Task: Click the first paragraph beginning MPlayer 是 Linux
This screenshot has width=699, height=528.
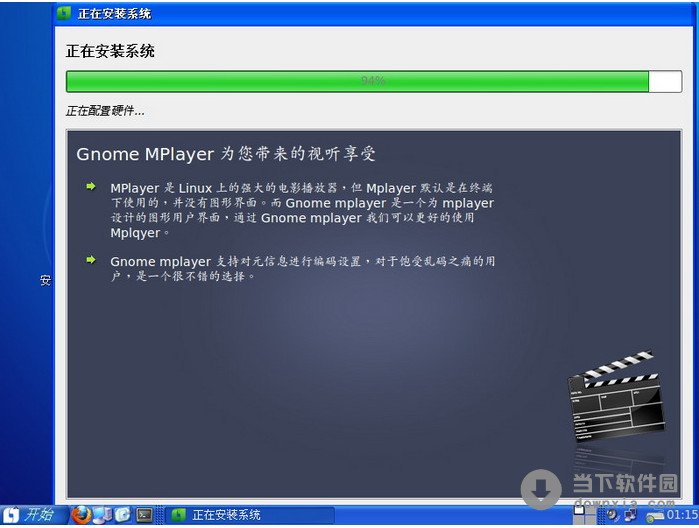Action: tap(302, 210)
